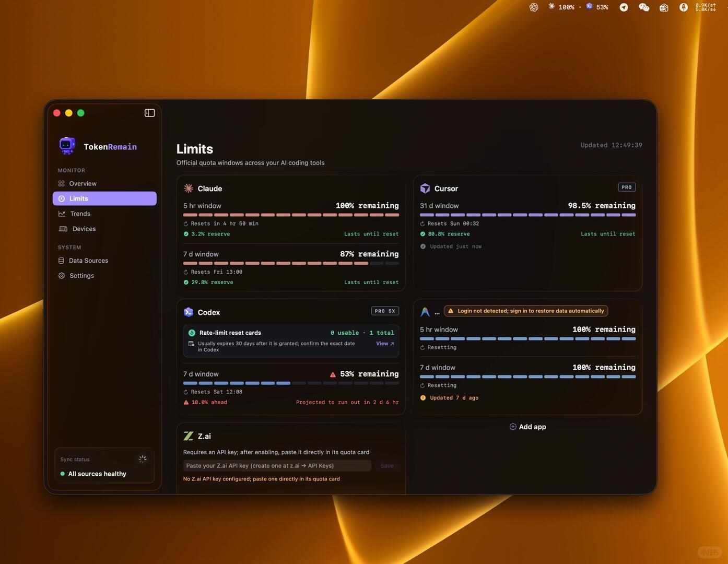Click the Z.ai logo icon
728x564 pixels.
coord(189,436)
